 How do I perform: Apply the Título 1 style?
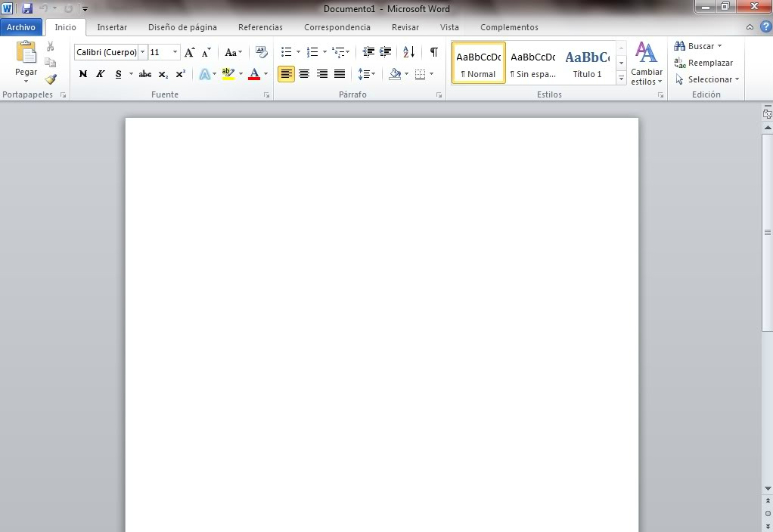(x=587, y=63)
